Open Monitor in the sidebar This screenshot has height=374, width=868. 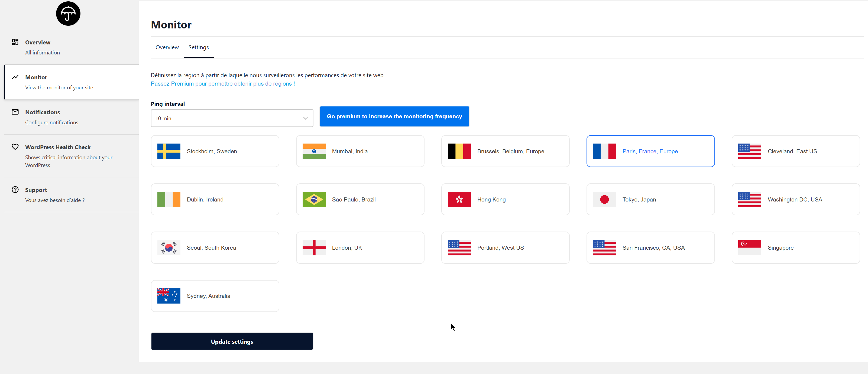click(72, 82)
